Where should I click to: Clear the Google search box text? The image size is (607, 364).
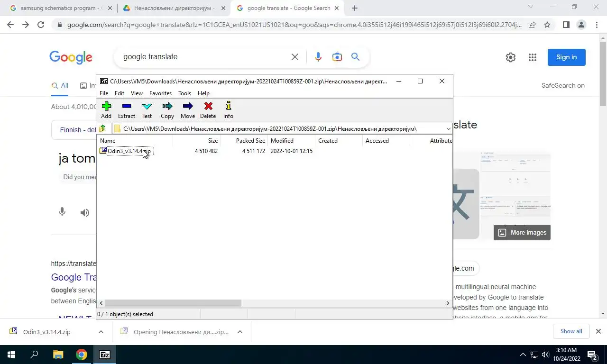(x=294, y=57)
